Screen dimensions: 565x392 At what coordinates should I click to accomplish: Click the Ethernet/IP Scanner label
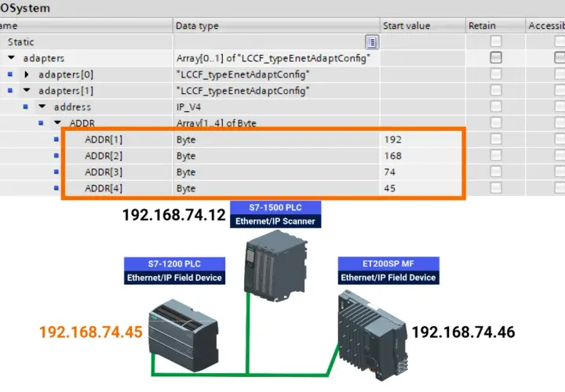click(x=275, y=221)
